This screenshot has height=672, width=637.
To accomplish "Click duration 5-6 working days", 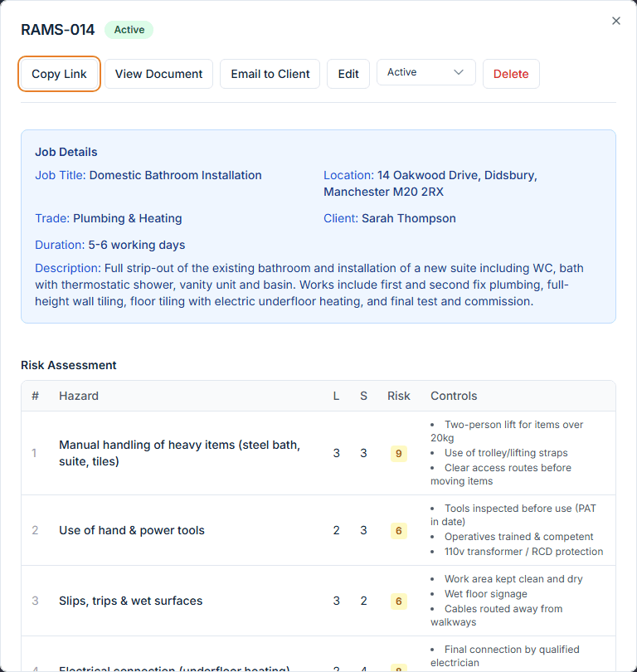I will [x=137, y=245].
